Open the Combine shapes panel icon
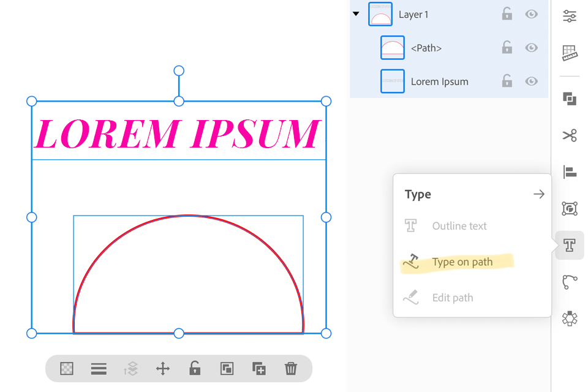 (x=570, y=99)
